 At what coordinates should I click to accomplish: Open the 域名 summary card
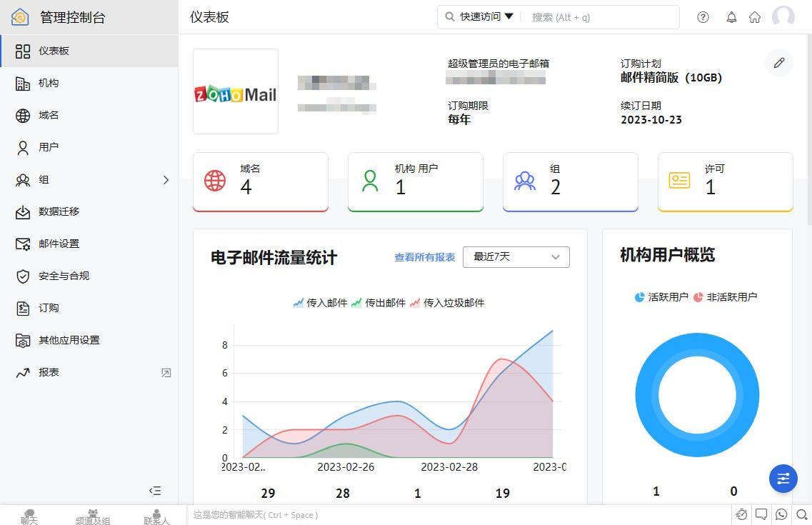coord(260,181)
